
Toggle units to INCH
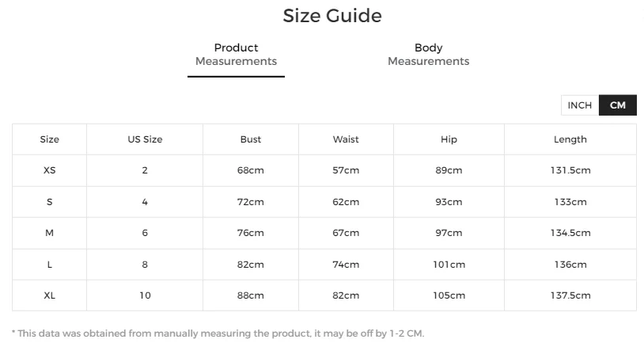point(580,105)
